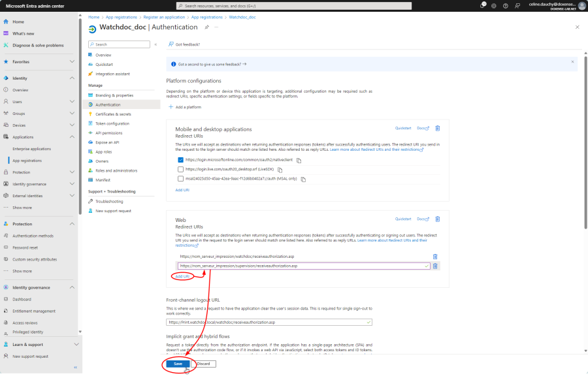Delete the Web platform configuration

coord(438,219)
